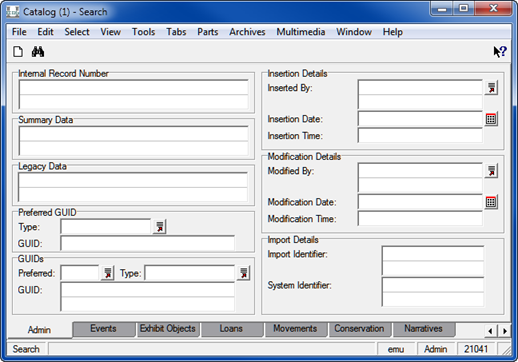Open the Multimedia menu

[301, 32]
